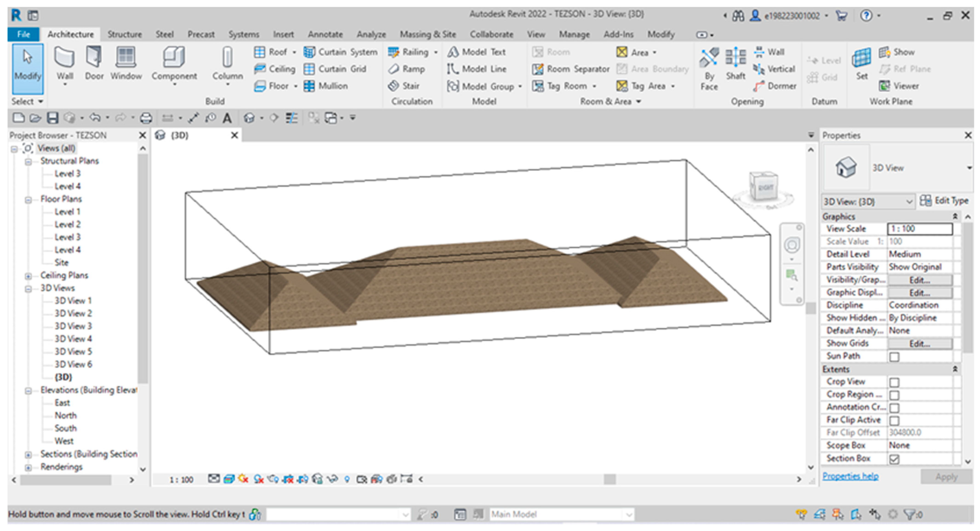This screenshot has height=531, width=980.
Task: Expand the Ceiling Plans tree node
Action: (x=28, y=276)
